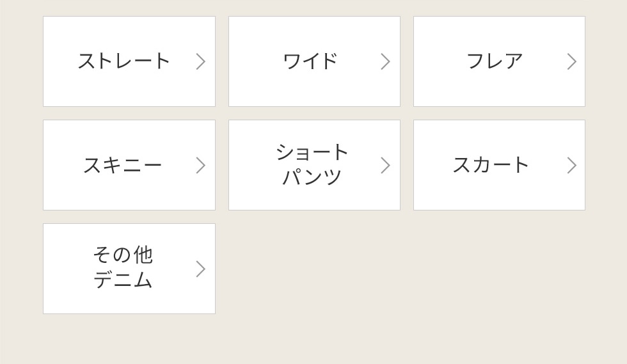
Task: Go to the フレア category text
Action: (495, 61)
